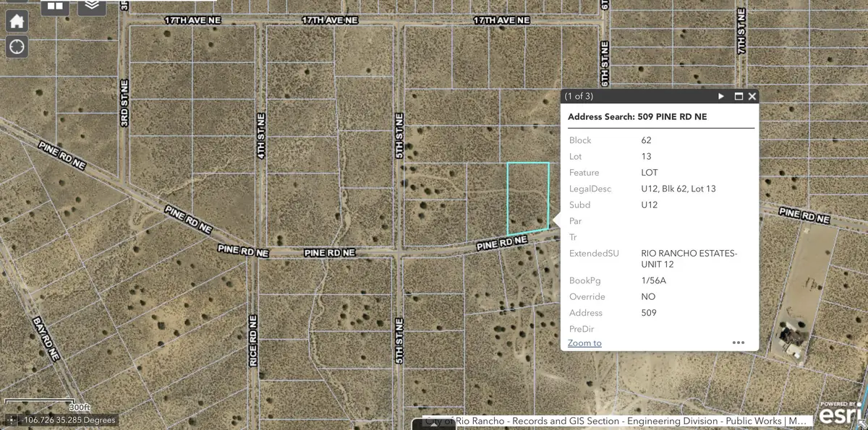Screen dimensions: 868x430
Task: Click the PreDir field label
Action: tap(583, 329)
